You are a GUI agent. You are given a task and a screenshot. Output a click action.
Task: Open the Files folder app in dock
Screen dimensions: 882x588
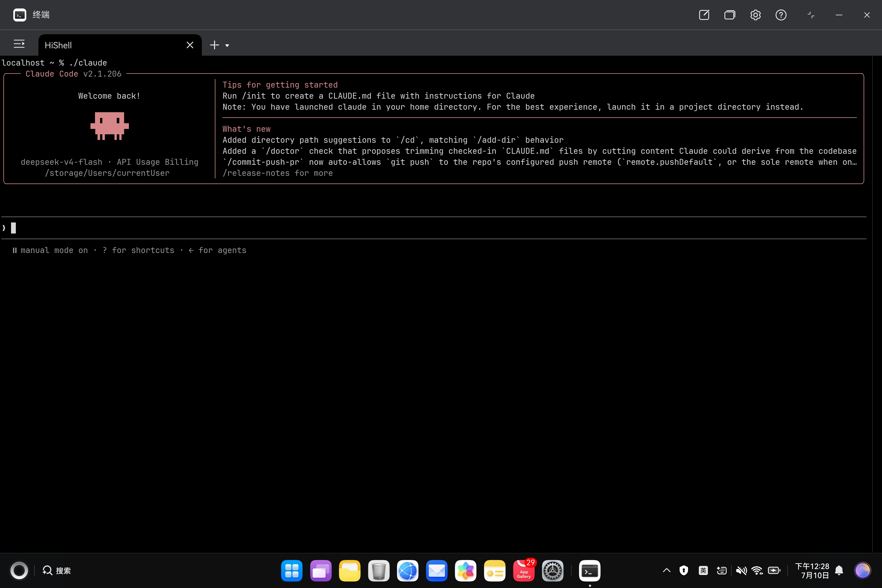349,571
